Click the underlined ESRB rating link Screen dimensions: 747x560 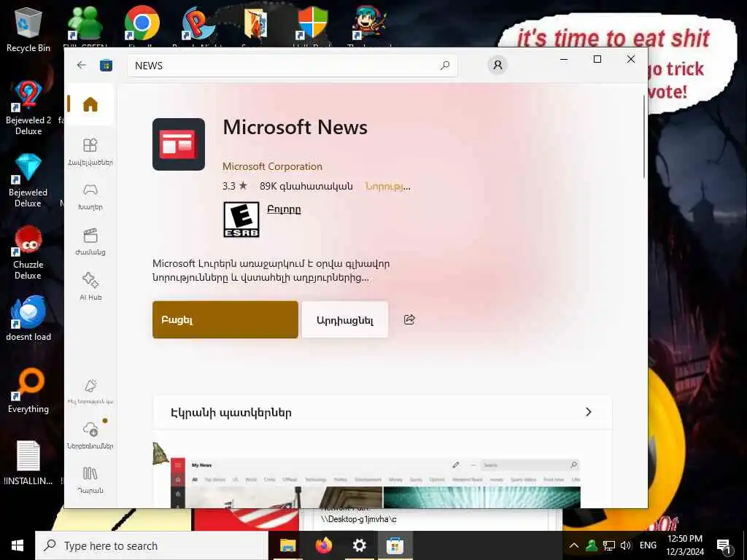pos(284,209)
